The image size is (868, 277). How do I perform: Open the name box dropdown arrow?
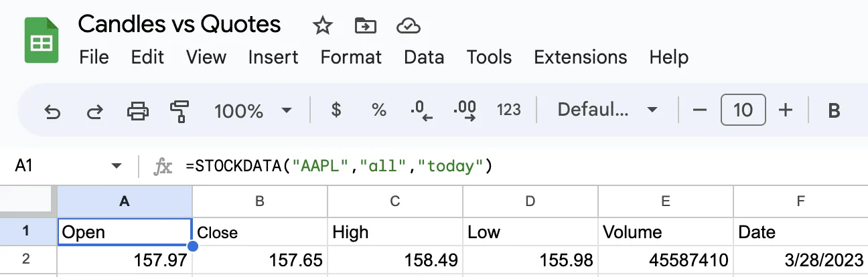click(117, 166)
